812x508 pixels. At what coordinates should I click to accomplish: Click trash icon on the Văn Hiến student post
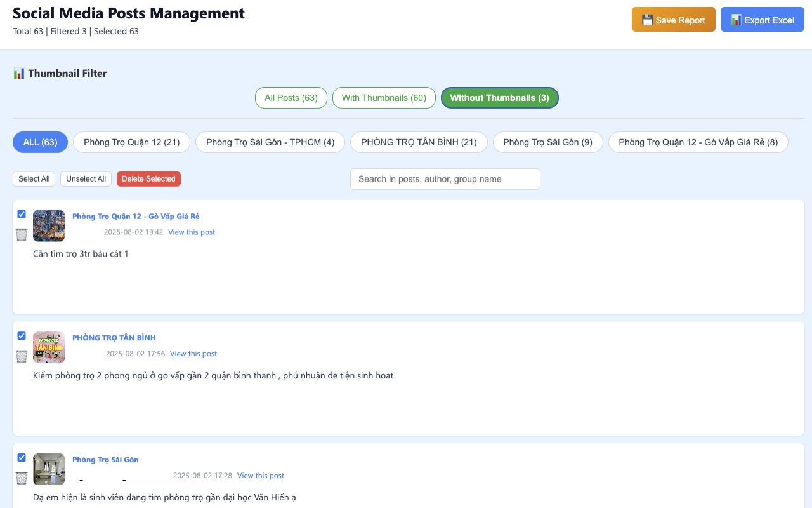22,478
